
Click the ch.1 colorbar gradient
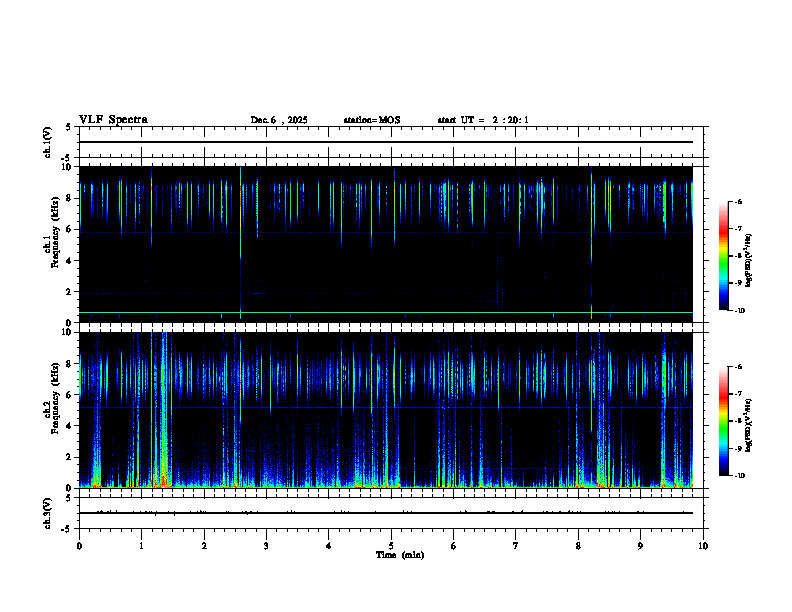click(723, 256)
